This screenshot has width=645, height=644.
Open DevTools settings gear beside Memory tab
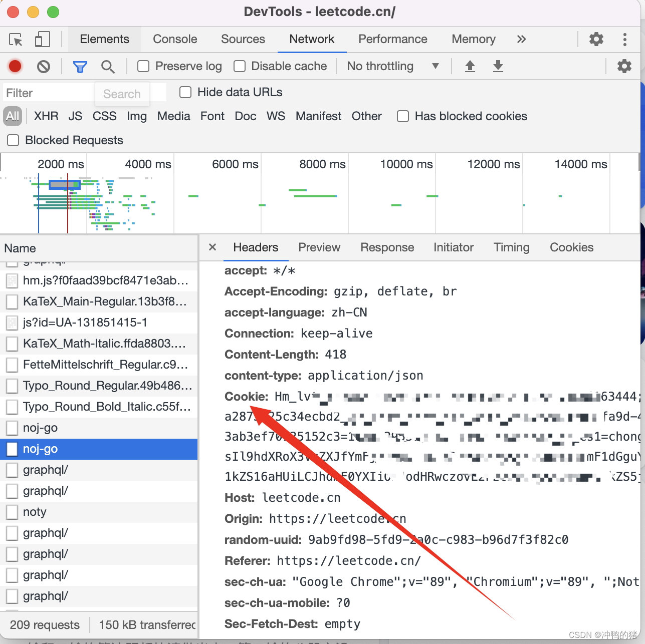click(596, 39)
